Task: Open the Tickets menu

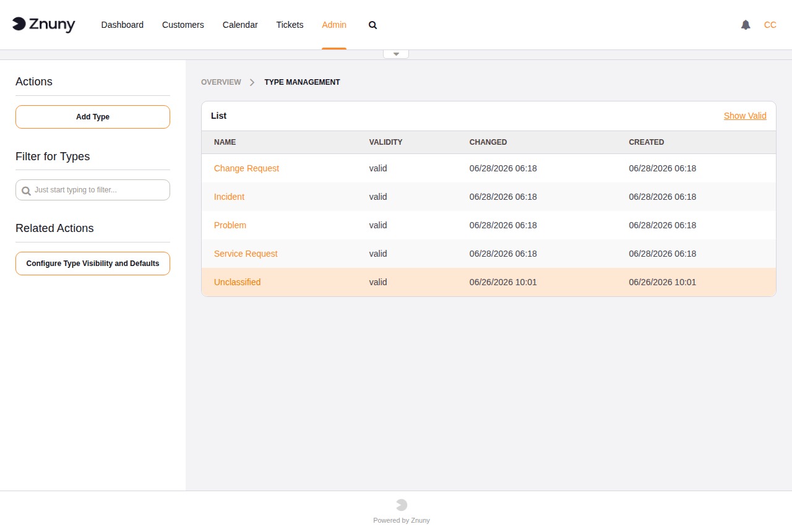Action: pos(290,25)
